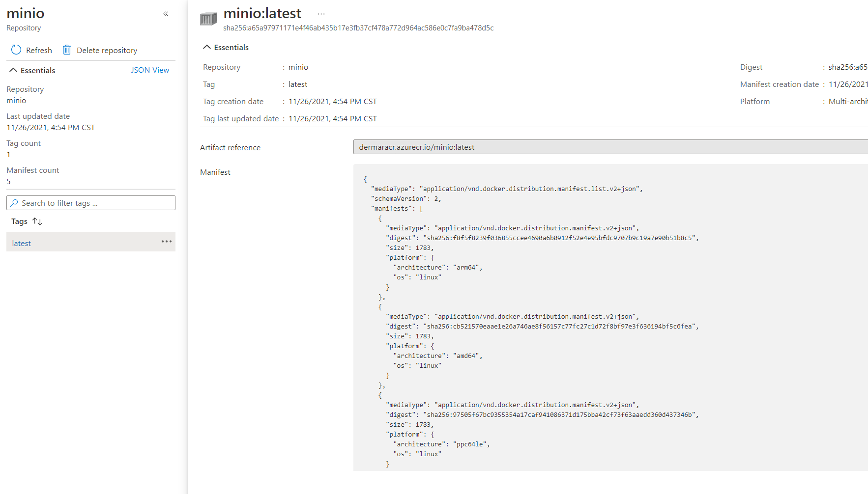Collapse the minio repository side panel

click(x=166, y=14)
